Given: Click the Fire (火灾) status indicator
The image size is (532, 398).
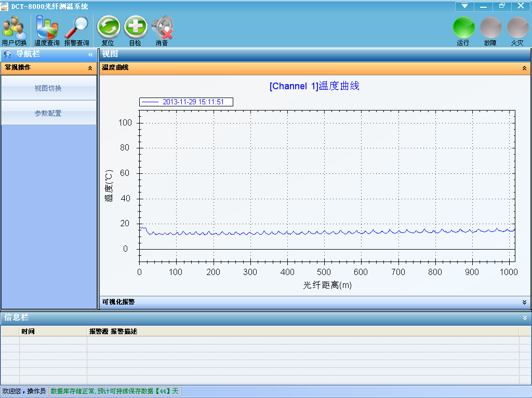Looking at the screenshot, I should (517, 29).
